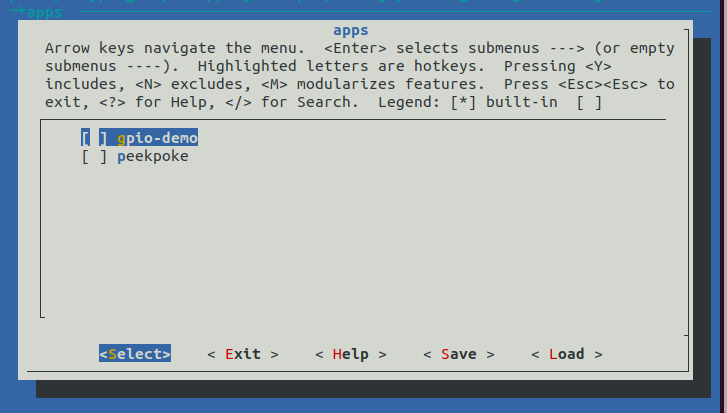Select the highlighted gpio-demo entry label
Screen dimensions: 727x413
point(157,138)
